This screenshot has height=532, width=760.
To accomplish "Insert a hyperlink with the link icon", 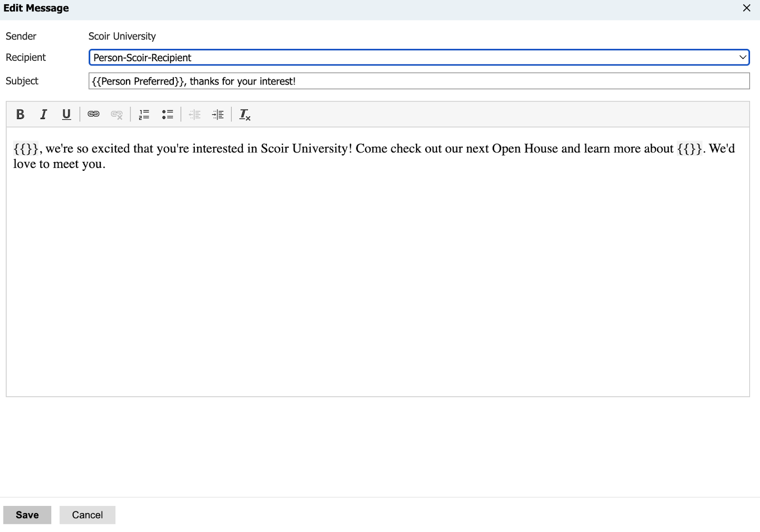I will [x=94, y=114].
